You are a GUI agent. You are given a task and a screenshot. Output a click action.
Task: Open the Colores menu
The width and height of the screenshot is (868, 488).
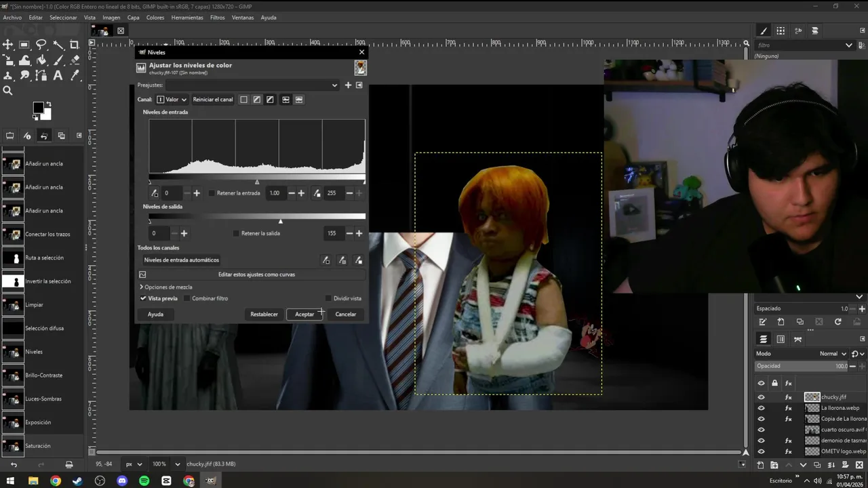pos(155,18)
